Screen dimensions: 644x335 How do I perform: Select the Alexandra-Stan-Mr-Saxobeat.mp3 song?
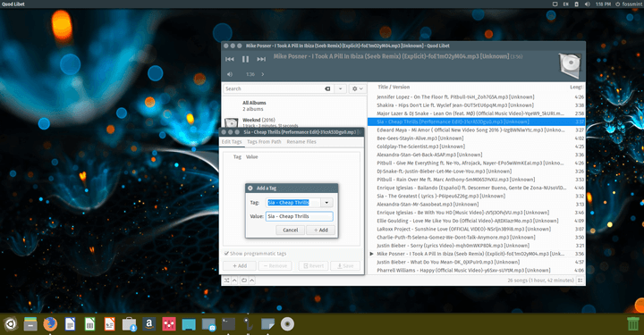[476, 205]
